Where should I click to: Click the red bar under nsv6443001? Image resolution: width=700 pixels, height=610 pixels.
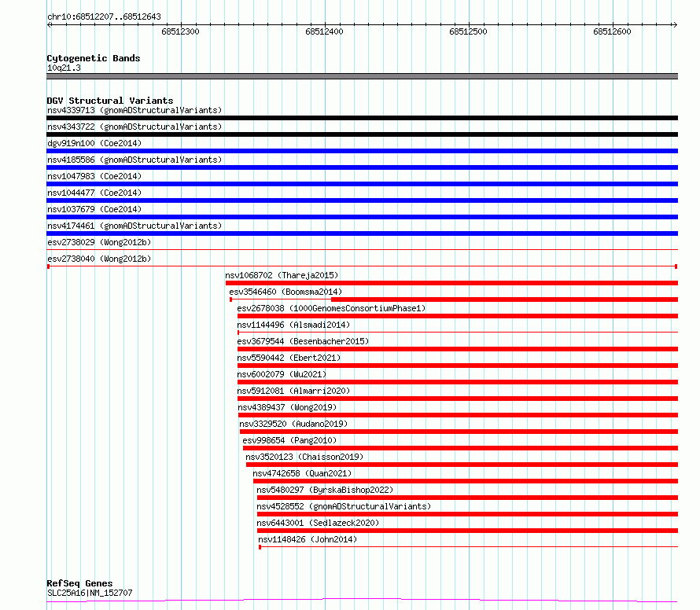pyautogui.click(x=467, y=531)
